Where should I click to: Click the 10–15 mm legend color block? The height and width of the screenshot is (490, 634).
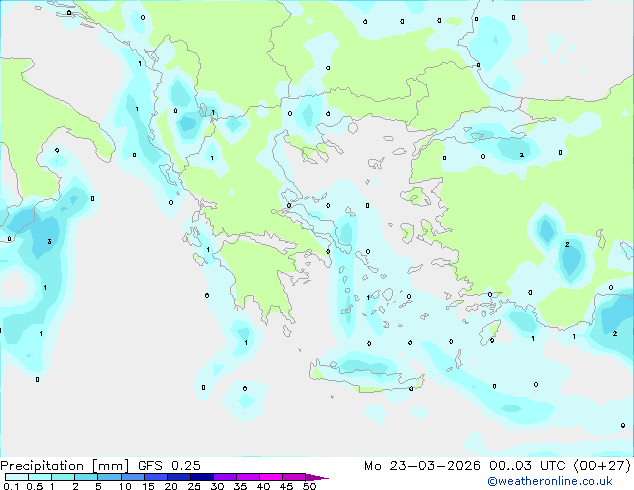coord(132,477)
